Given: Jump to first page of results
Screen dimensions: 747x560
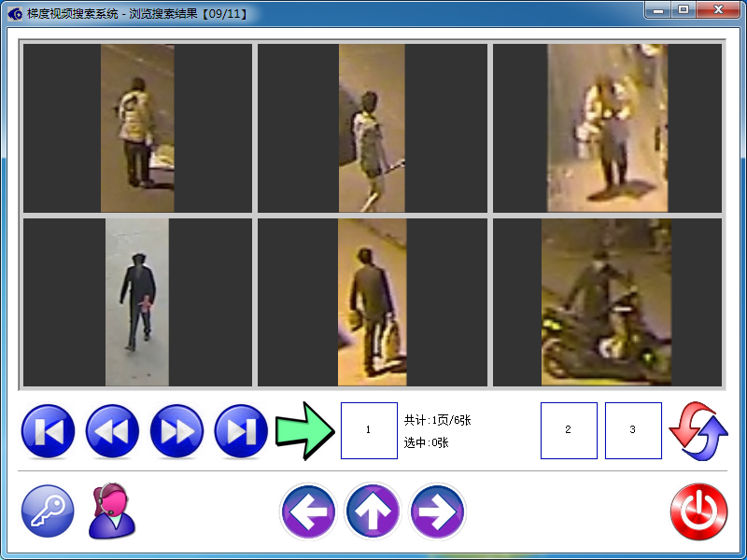Looking at the screenshot, I should 48,431.
